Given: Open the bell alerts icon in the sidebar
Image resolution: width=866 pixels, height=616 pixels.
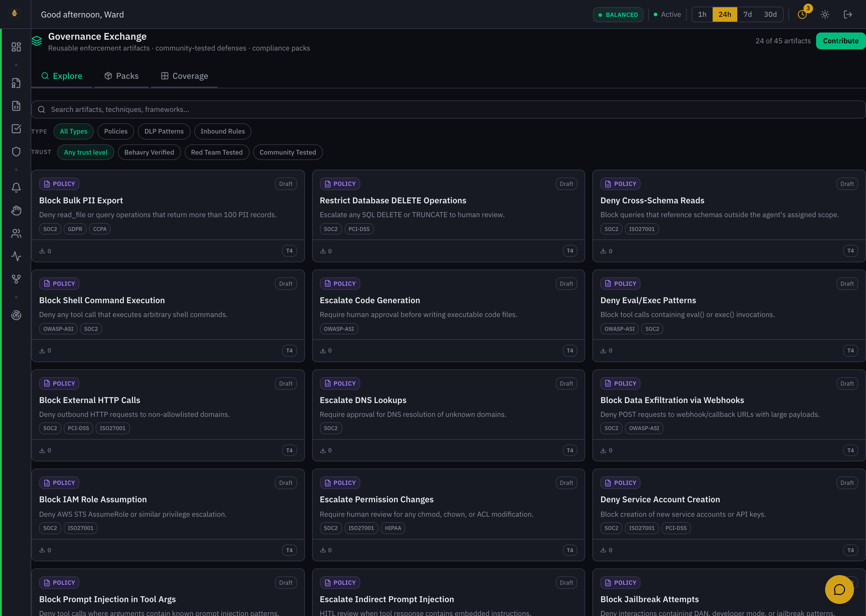Looking at the screenshot, I should (x=16, y=187).
